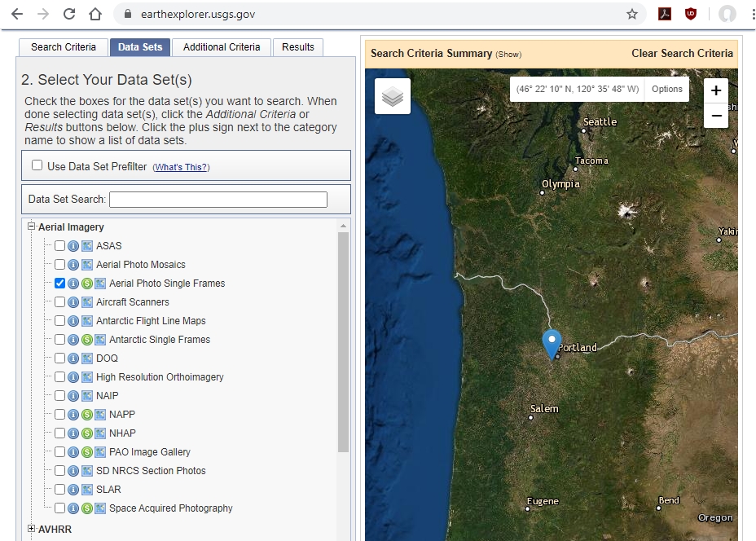Click the Data Set Search input field

point(218,200)
